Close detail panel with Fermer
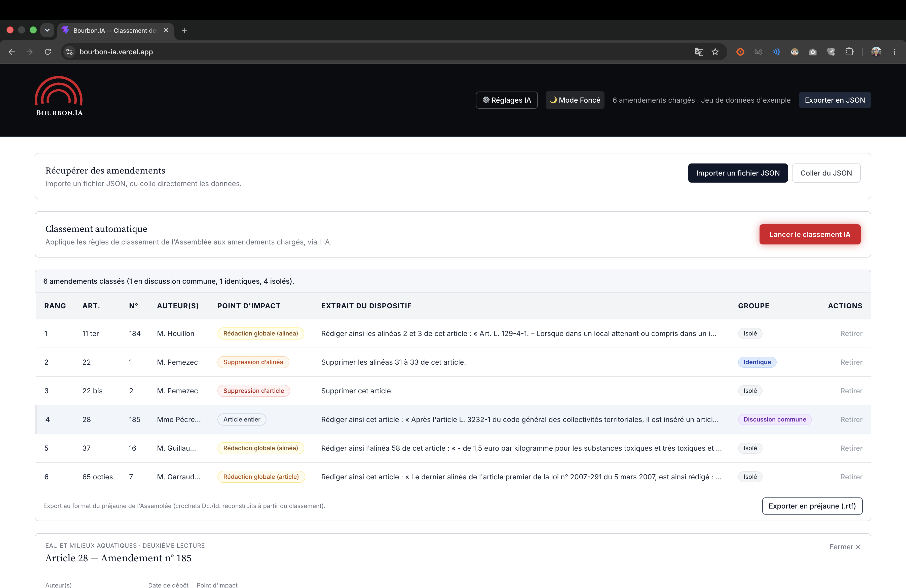 (845, 547)
